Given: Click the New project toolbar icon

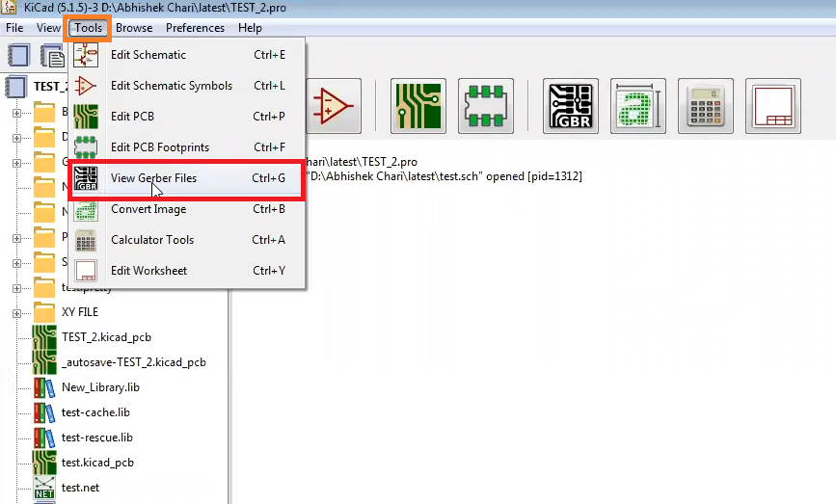Looking at the screenshot, I should (18, 55).
